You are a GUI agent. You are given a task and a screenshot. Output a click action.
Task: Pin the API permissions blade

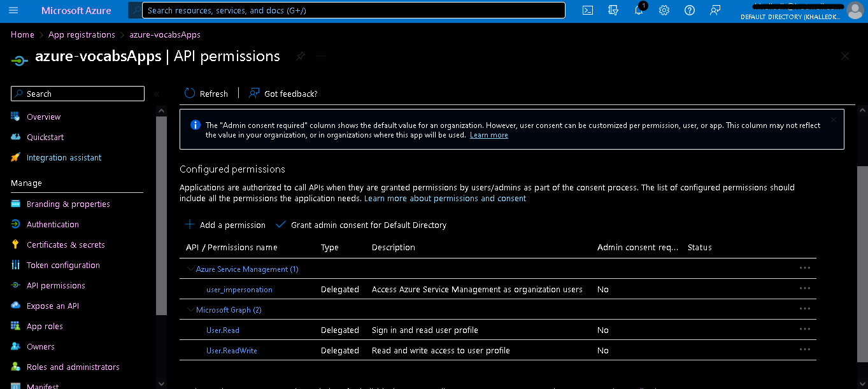[x=300, y=56]
